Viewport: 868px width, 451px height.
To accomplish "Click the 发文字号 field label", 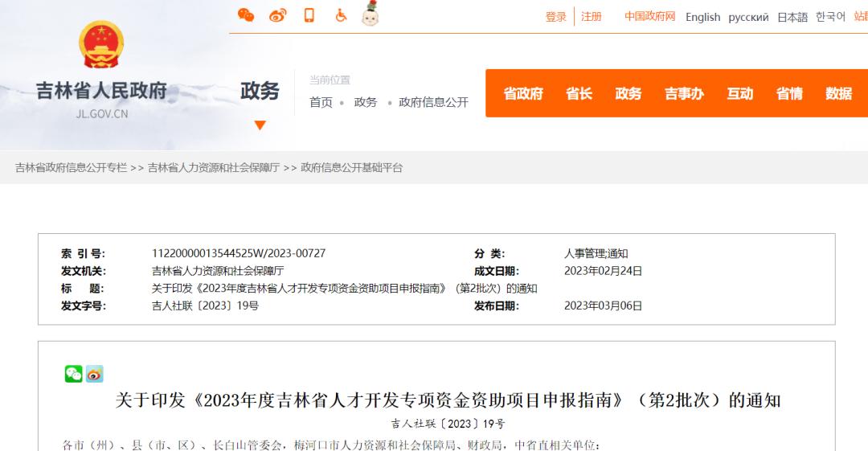I will click(x=84, y=305).
